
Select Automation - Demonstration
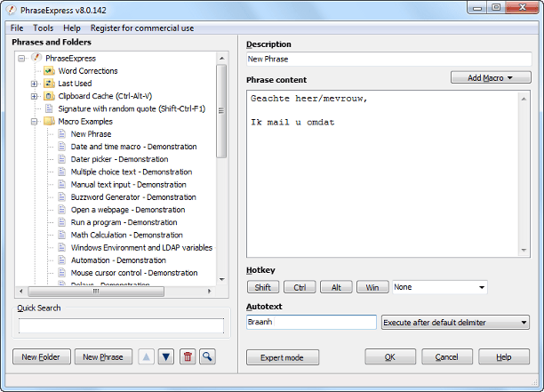pyautogui.click(x=118, y=260)
